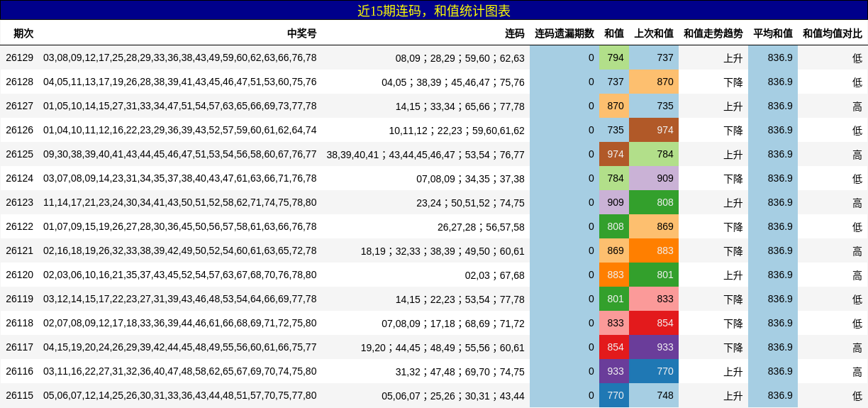Click period number 26129

point(19,57)
